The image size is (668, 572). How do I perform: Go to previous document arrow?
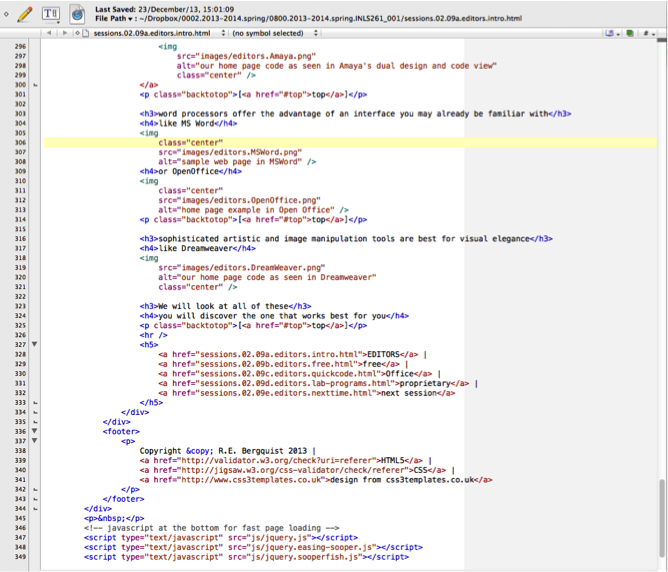(x=49, y=33)
